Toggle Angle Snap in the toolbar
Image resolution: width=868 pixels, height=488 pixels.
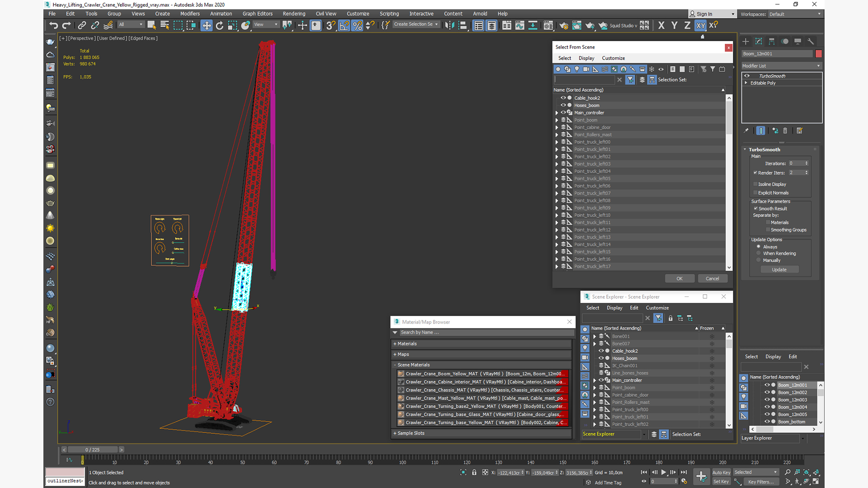point(344,25)
